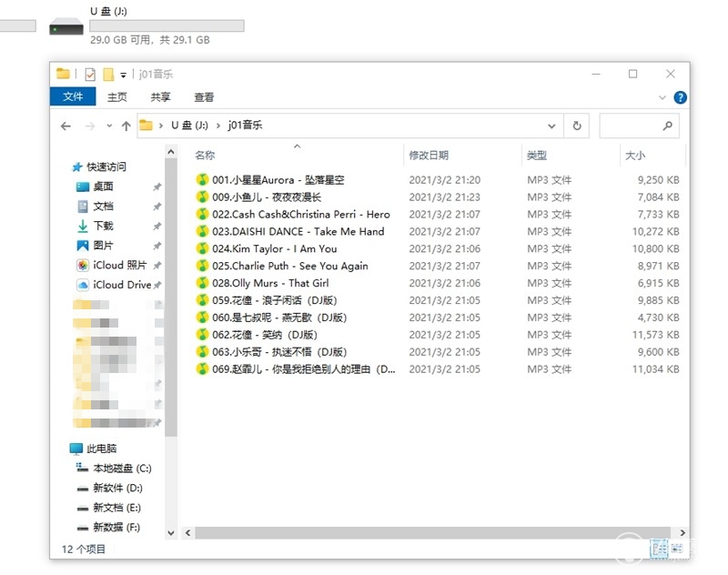Click j01音乐 in the address breadcrumb
Screen dimensions: 728x575
pyautogui.click(x=245, y=126)
